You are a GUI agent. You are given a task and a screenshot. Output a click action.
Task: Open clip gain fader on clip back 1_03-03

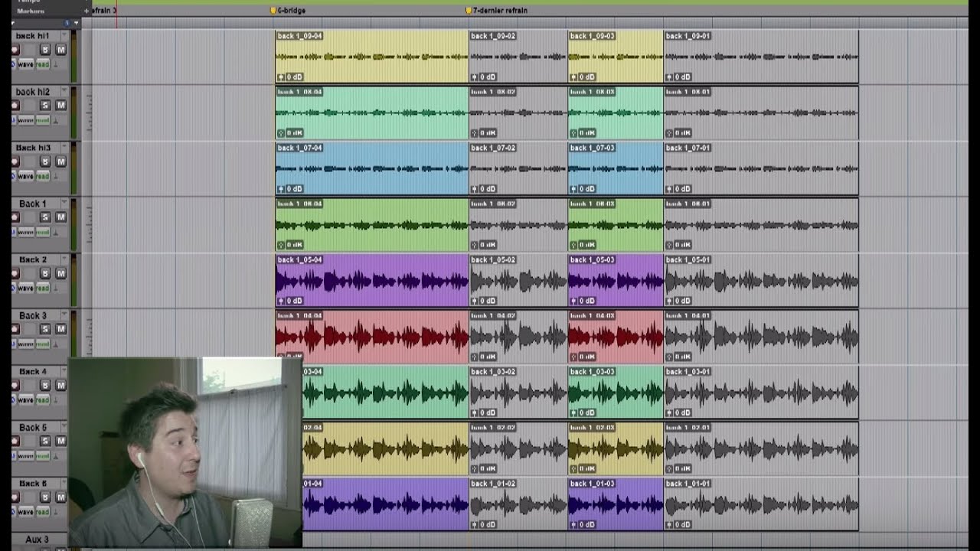coord(573,412)
